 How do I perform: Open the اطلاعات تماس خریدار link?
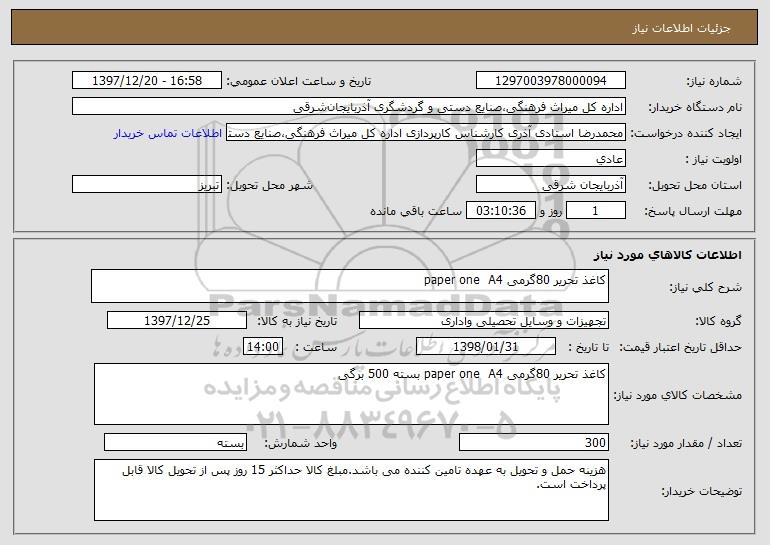pos(167,134)
